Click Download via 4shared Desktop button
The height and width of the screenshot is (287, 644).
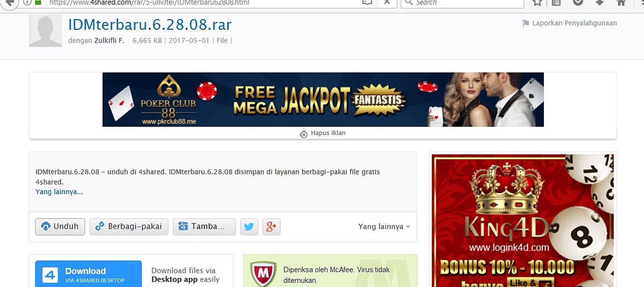pyautogui.click(x=89, y=274)
